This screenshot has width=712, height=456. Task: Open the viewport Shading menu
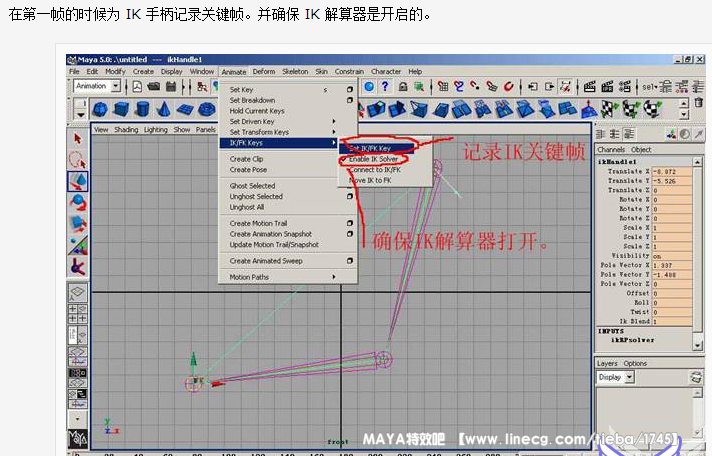pos(126,129)
